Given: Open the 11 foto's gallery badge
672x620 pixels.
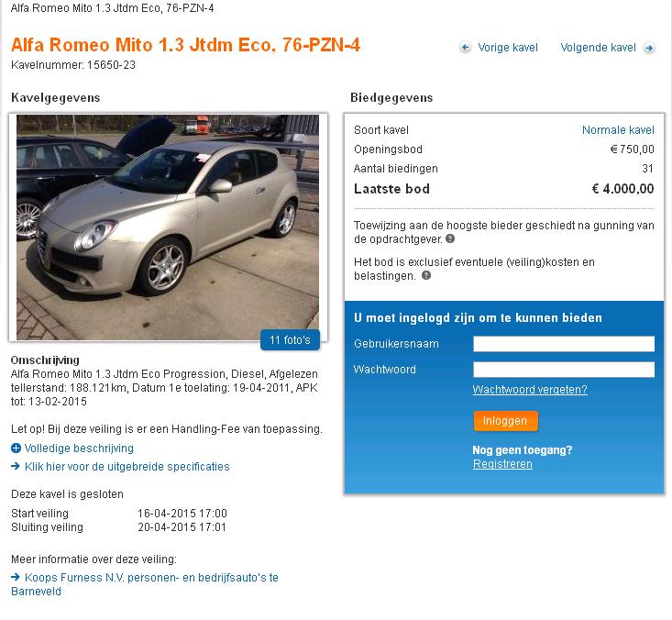Looking at the screenshot, I should point(290,340).
